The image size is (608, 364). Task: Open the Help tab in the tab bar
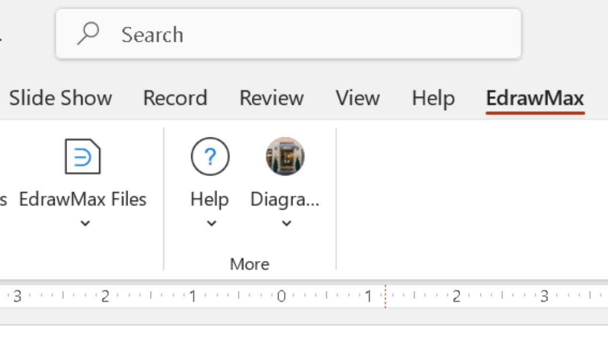pos(433,98)
